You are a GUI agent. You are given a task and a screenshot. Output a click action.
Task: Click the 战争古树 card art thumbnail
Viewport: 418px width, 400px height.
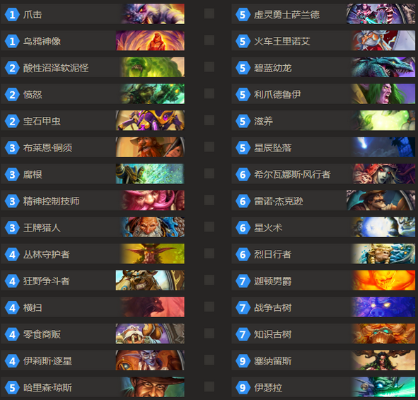pyautogui.click(x=381, y=307)
